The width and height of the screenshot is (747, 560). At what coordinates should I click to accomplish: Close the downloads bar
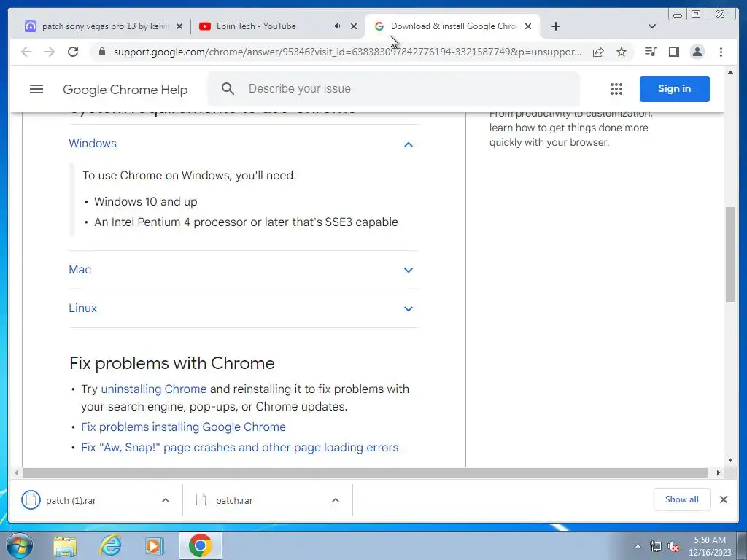coord(723,499)
